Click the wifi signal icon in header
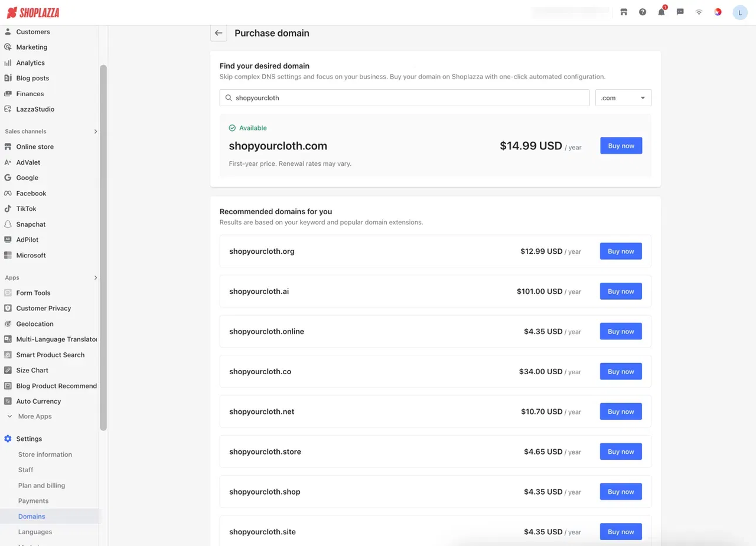756x546 pixels. pos(699,12)
